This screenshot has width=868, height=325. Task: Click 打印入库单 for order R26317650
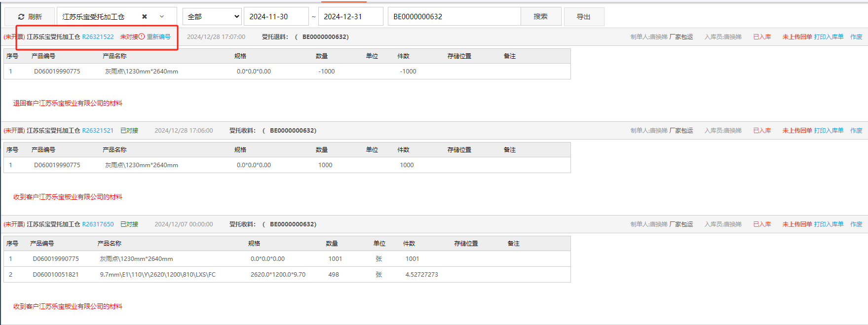pos(829,224)
